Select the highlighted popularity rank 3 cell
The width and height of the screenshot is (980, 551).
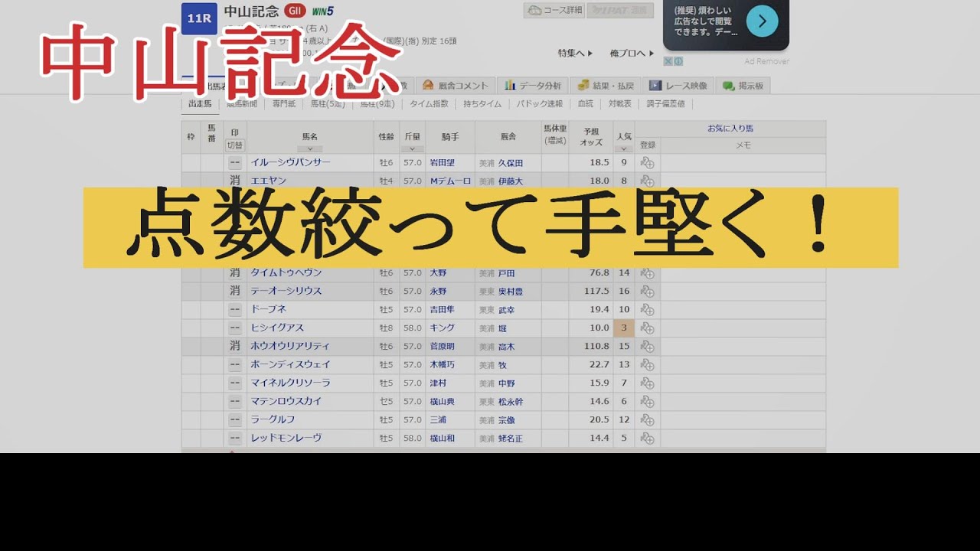626,328
